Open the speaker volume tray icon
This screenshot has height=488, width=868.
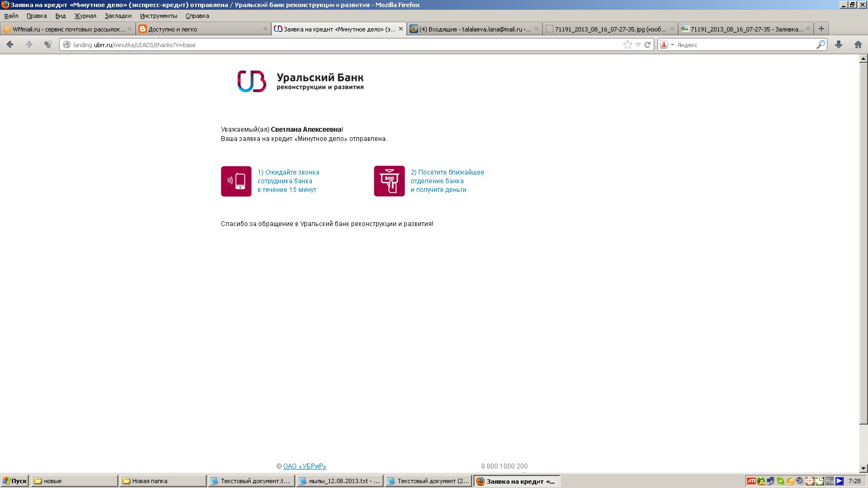(x=800, y=481)
